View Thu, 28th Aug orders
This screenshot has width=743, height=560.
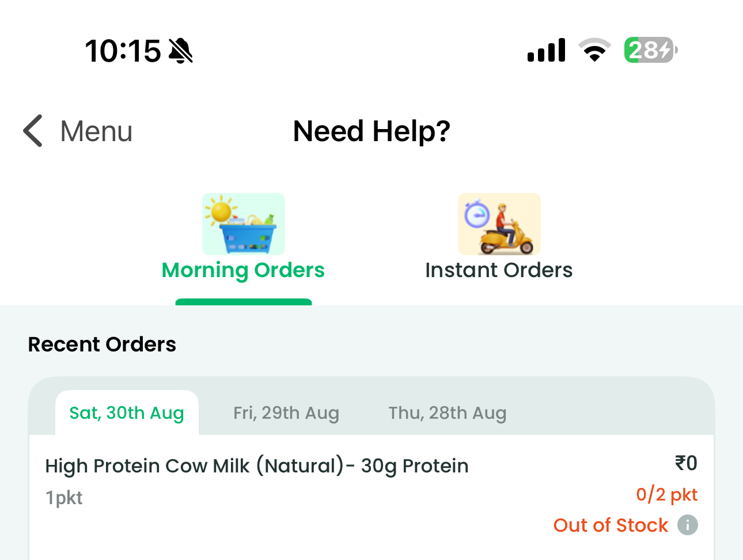448,413
